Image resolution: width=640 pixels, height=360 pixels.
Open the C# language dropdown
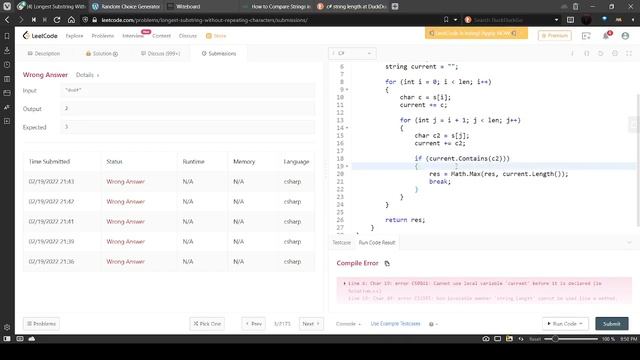click(x=352, y=53)
